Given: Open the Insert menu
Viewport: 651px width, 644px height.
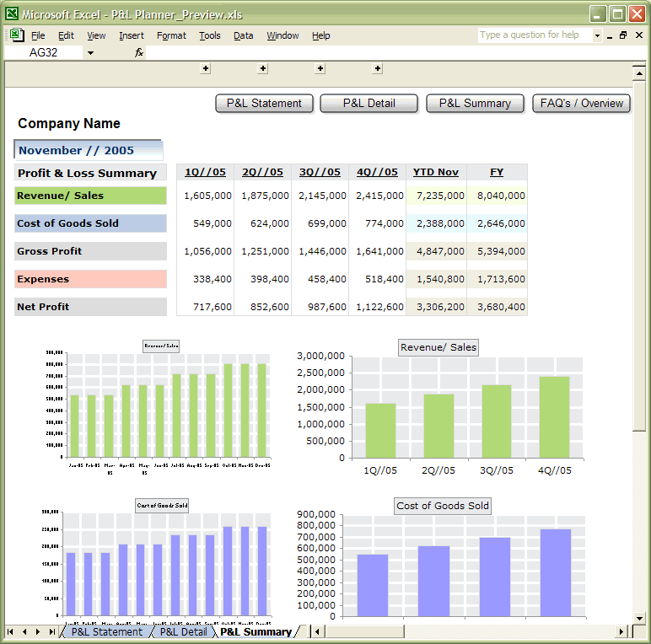Looking at the screenshot, I should point(132,35).
